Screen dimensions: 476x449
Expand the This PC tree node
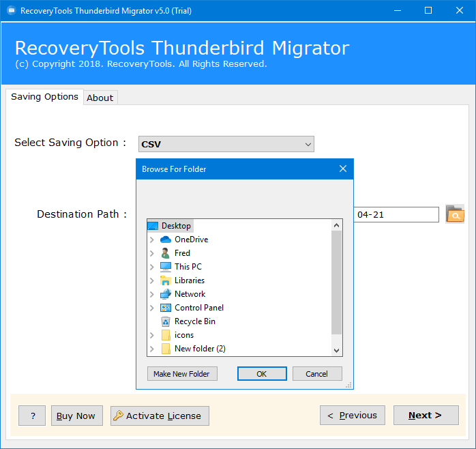(x=152, y=267)
